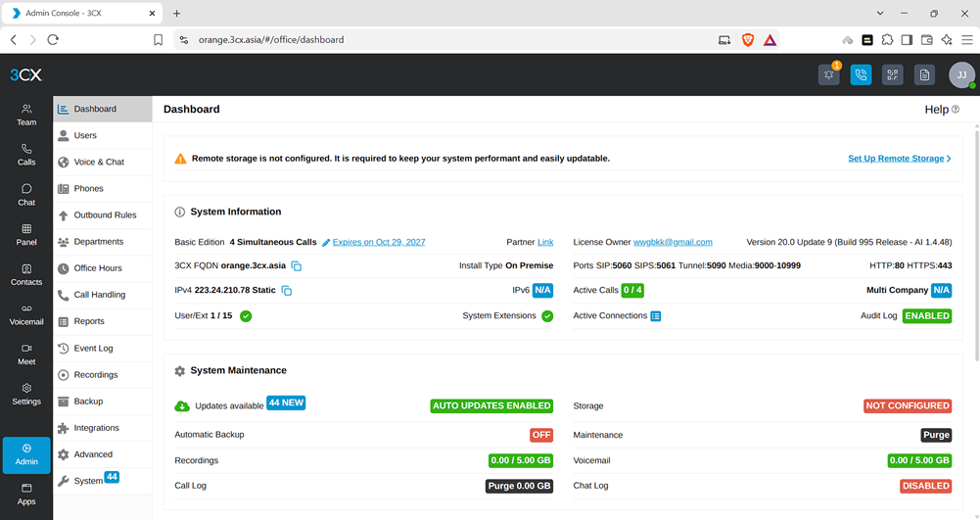
Task: Open the JJ user avatar menu
Action: pos(961,75)
